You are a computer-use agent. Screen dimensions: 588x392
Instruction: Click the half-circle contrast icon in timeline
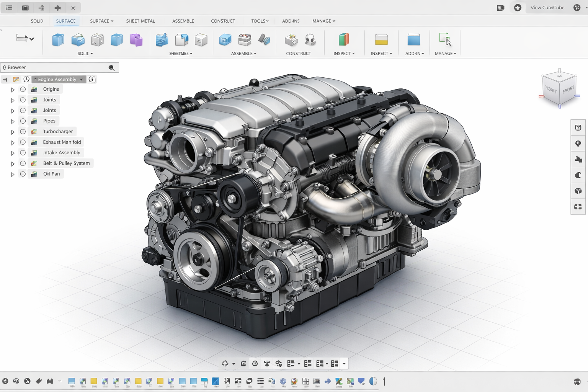[x=373, y=381]
